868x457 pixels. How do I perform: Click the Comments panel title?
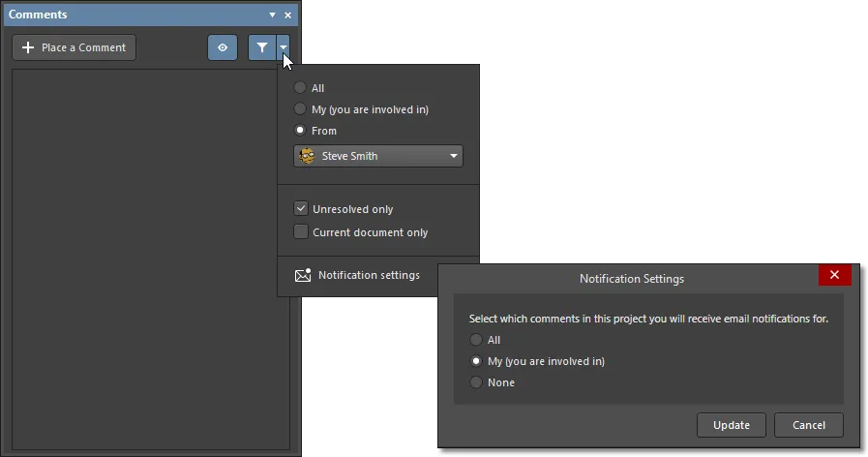(38, 15)
